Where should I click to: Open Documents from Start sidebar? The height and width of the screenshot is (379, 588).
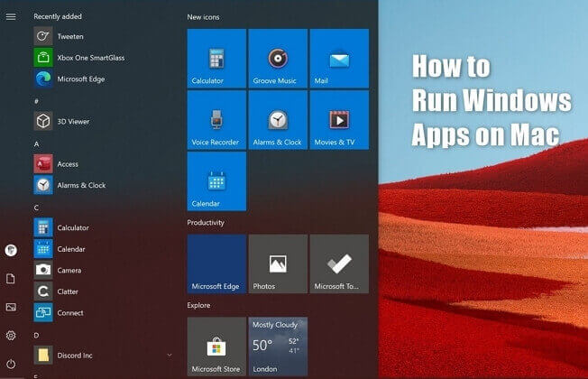click(x=11, y=279)
